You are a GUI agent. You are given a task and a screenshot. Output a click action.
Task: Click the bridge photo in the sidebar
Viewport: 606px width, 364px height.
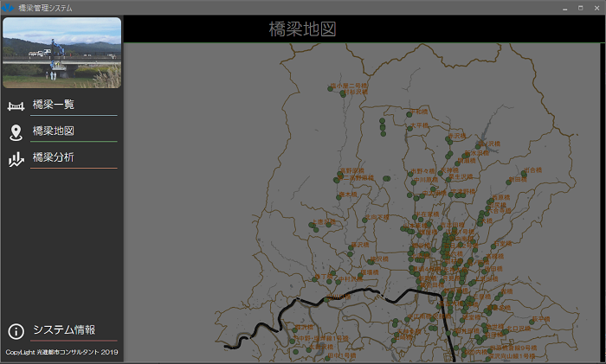click(62, 53)
